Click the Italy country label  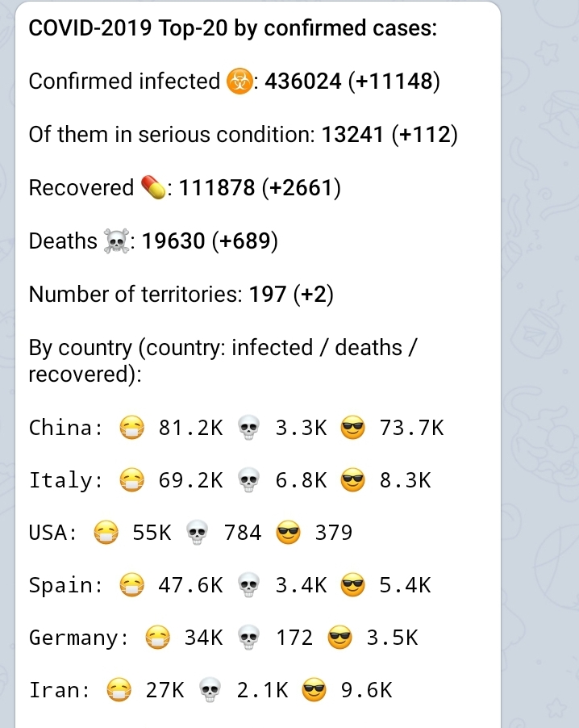(x=64, y=480)
